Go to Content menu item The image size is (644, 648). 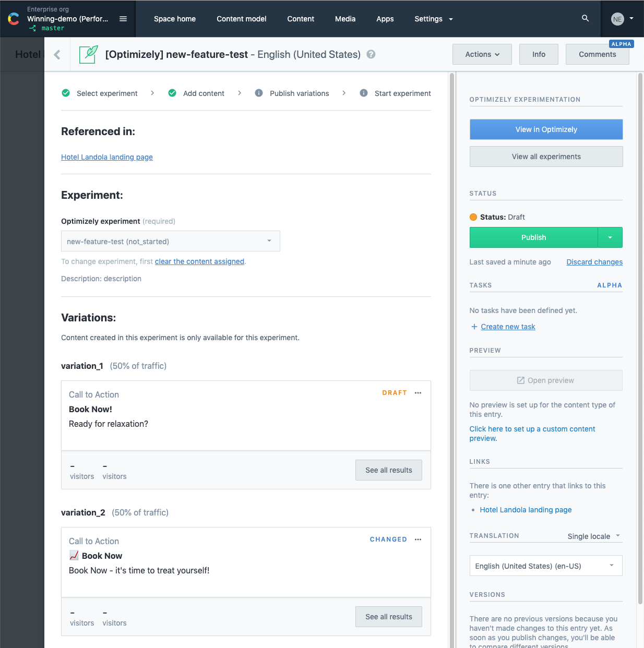301,19
